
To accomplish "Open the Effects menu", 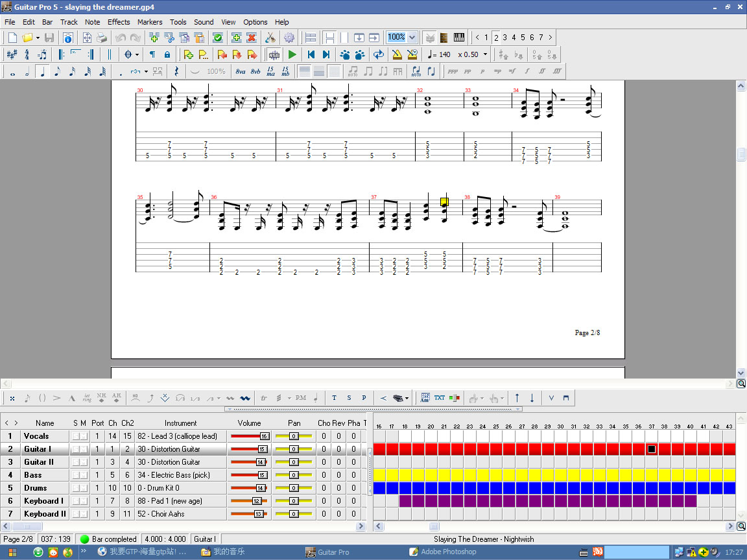I will pyautogui.click(x=119, y=22).
